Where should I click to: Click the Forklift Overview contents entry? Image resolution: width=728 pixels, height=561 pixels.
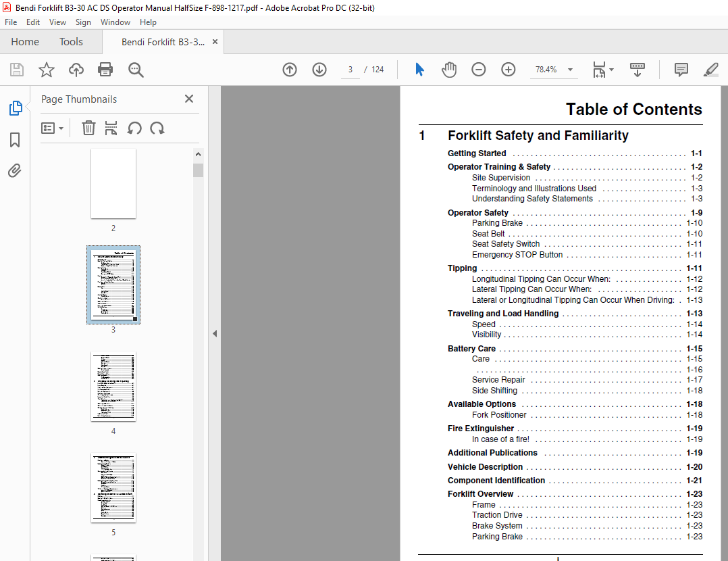pyautogui.click(x=575, y=494)
